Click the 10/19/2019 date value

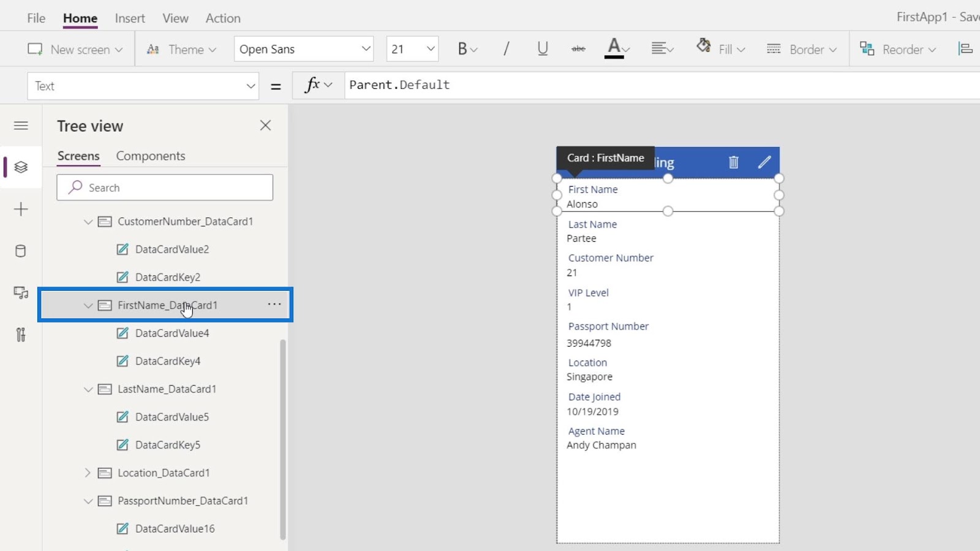tap(592, 412)
